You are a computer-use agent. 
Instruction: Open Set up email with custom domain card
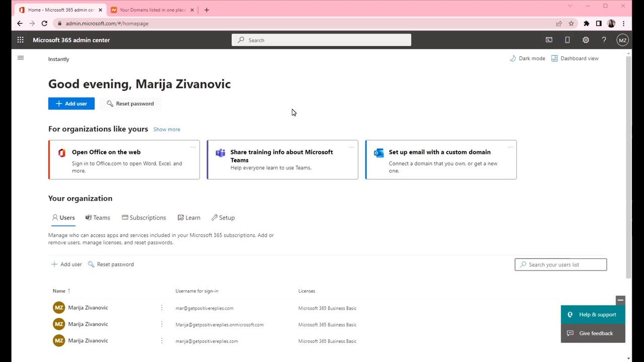pos(441,159)
